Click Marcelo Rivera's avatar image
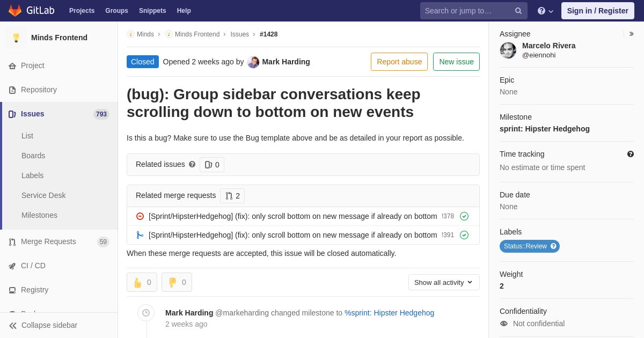Screen dimensions: 644x338 [x=508, y=50]
